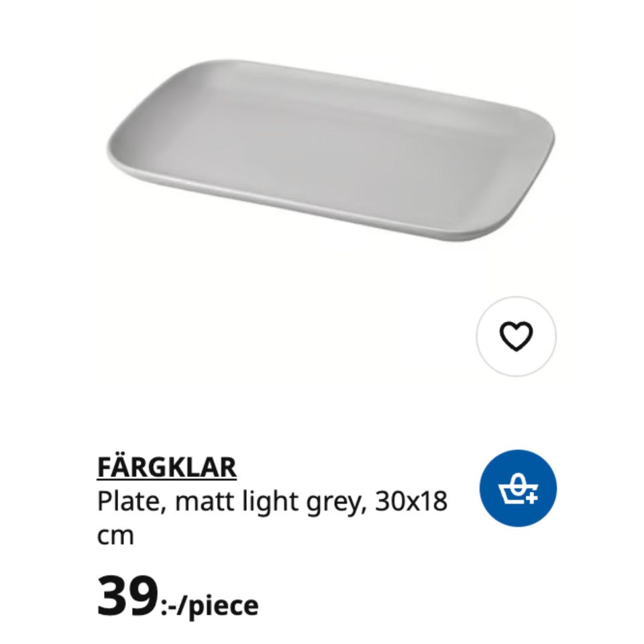The height and width of the screenshot is (644, 644).
Task: Toggle the favourite heart on the product
Action: point(517,336)
